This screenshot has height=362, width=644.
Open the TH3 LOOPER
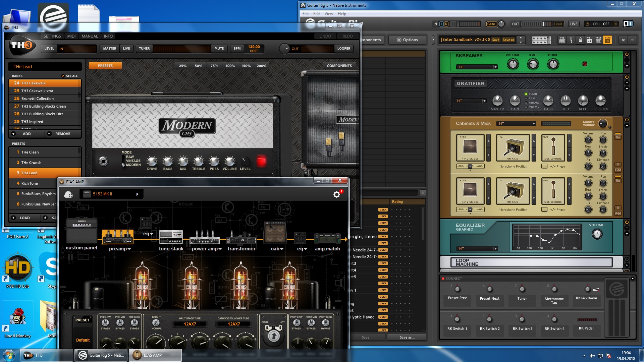pos(343,49)
